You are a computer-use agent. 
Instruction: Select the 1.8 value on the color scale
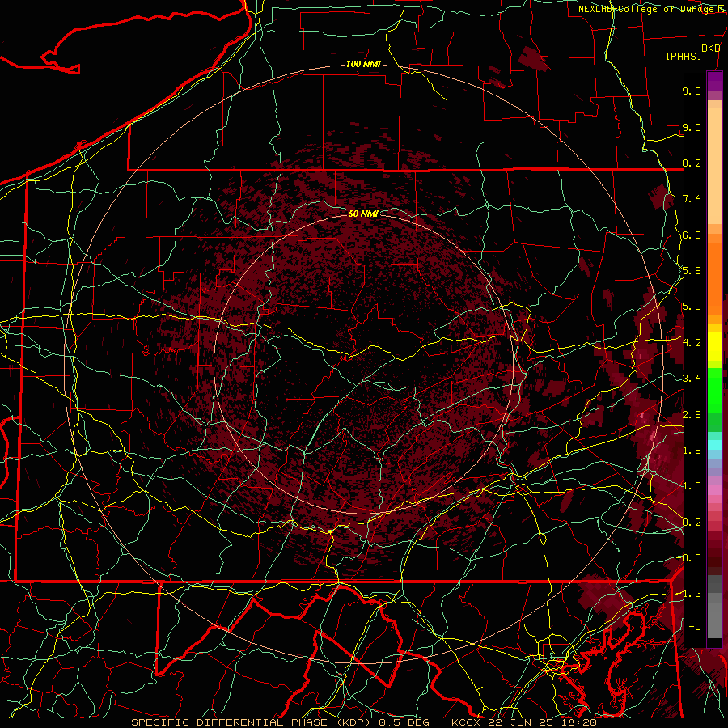[692, 451]
